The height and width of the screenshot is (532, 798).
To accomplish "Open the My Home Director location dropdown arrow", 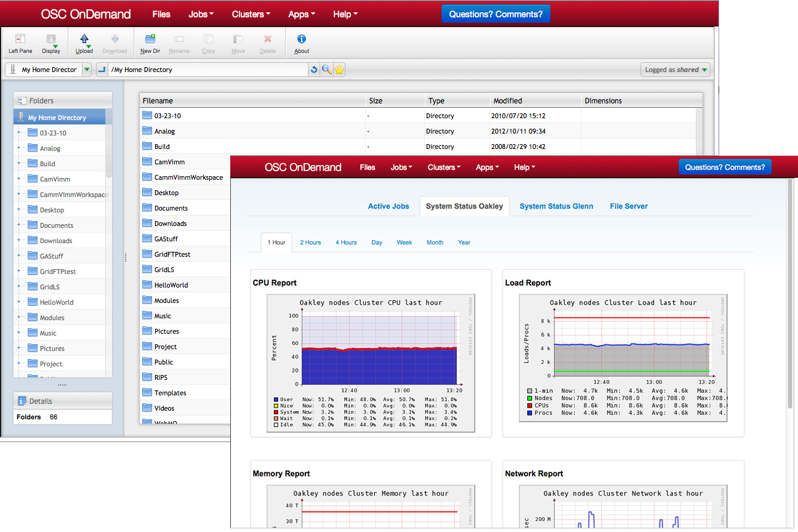I will click(86, 70).
